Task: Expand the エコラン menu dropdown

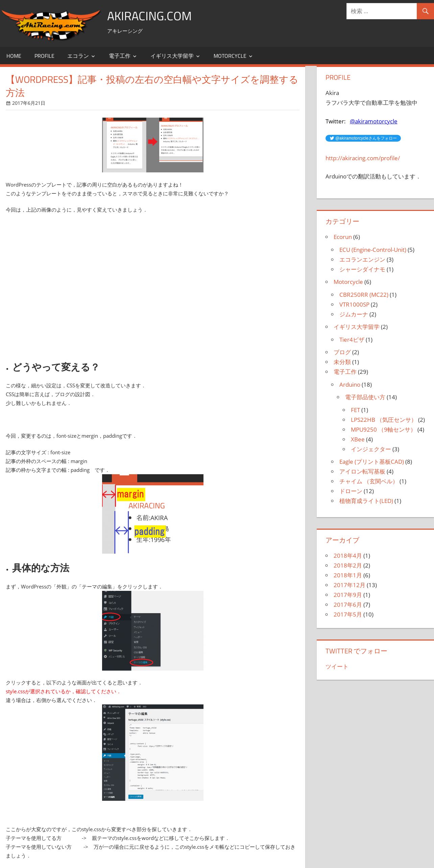Action: click(81, 56)
